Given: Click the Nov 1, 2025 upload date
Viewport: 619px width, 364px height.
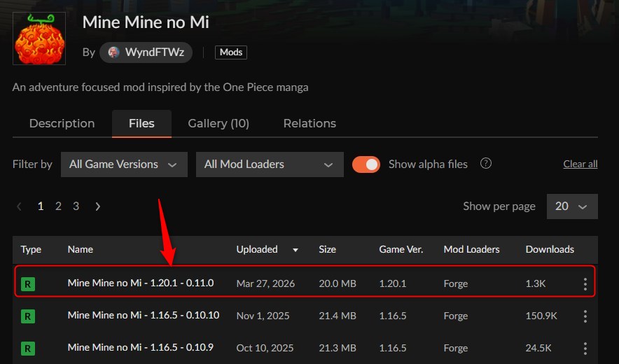Looking at the screenshot, I should click(263, 316).
